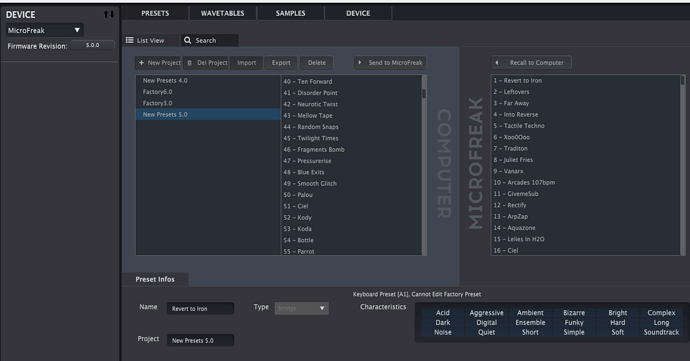
Task: Toggle the Funky characteristic
Action: 574,322
